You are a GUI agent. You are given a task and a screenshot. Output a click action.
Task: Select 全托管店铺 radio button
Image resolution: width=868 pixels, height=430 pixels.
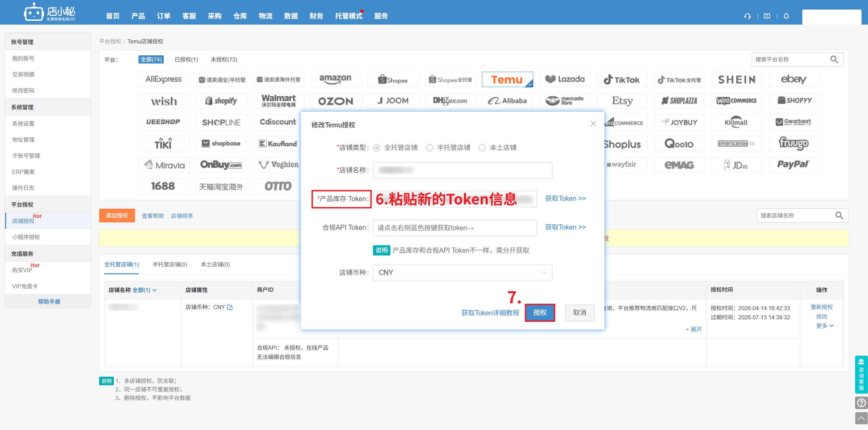click(377, 148)
